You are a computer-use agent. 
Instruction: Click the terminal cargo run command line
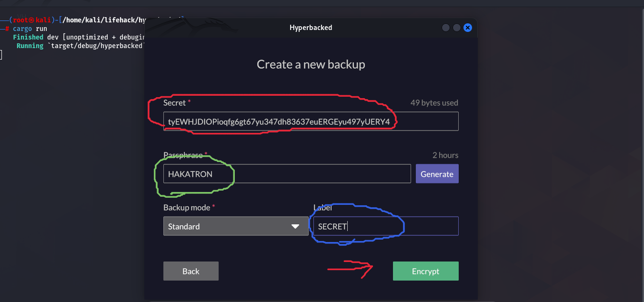[x=30, y=29]
